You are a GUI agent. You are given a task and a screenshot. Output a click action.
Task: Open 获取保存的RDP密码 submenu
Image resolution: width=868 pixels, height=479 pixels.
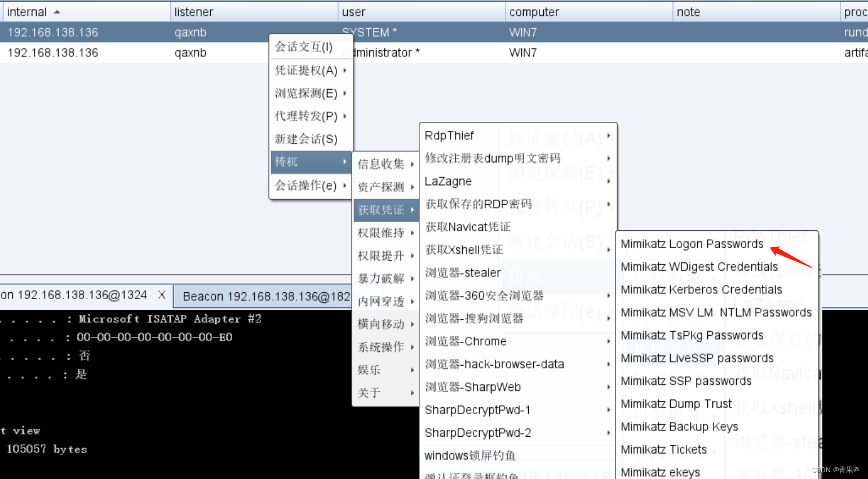(x=518, y=204)
